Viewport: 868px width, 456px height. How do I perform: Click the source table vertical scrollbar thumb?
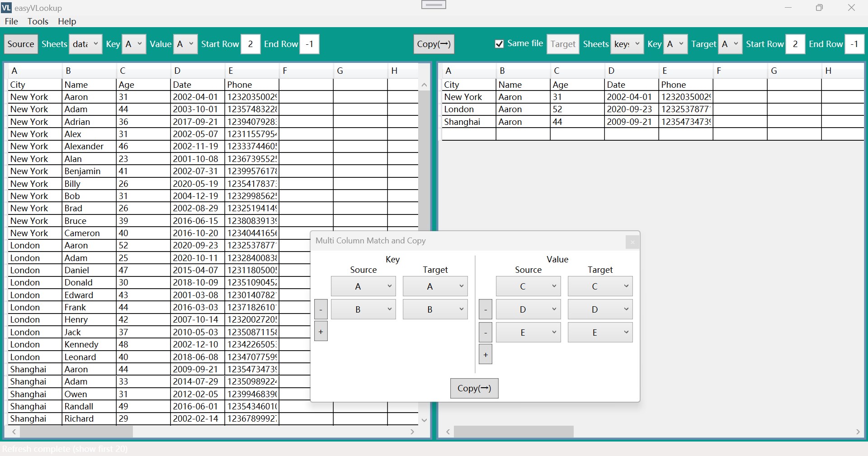(x=424, y=161)
